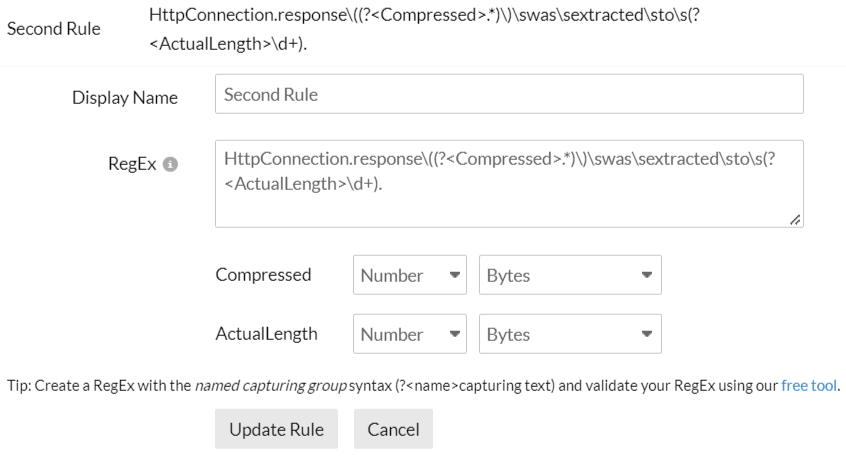Focus the Display Name input field
846x457 pixels.
pos(509,95)
